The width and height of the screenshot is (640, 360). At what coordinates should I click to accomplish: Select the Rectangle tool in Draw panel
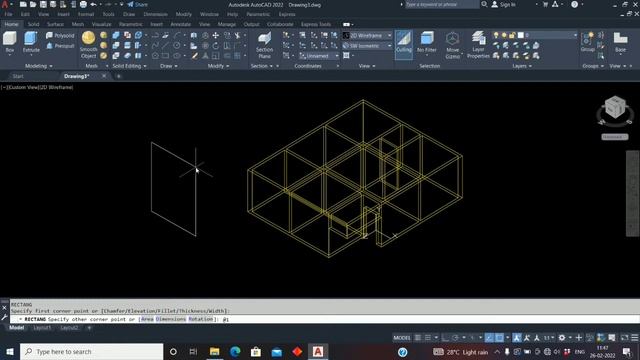(x=165, y=56)
